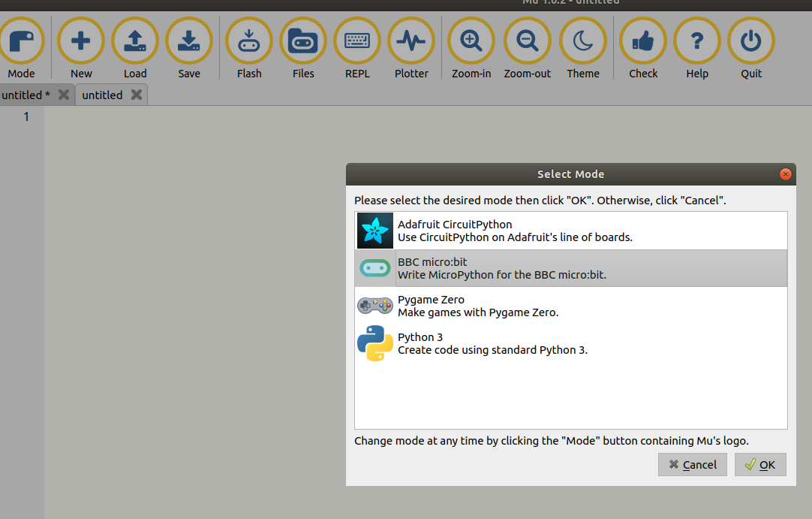Show the Plotter
Viewport: 812px width, 519px height.
pyautogui.click(x=411, y=48)
